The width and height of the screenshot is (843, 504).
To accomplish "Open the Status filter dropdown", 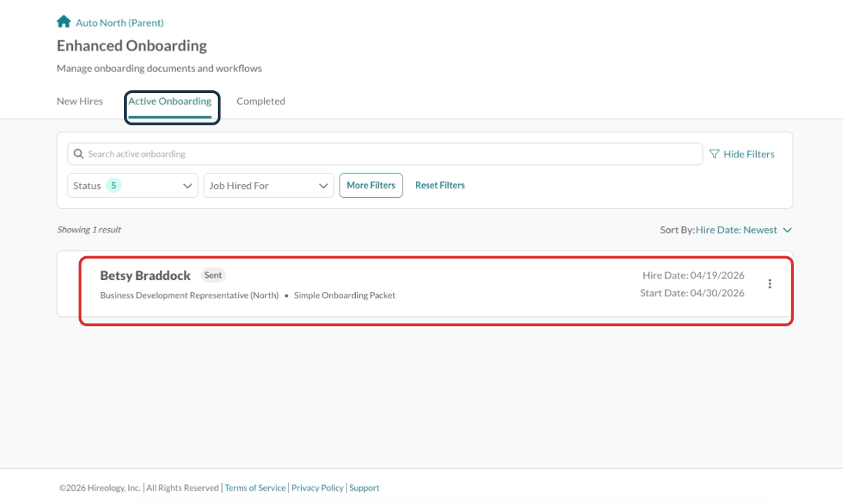I will click(133, 185).
